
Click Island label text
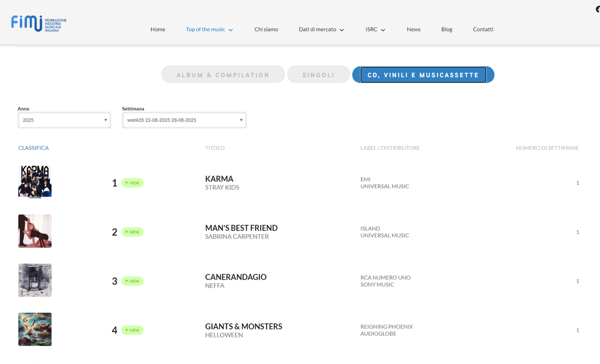(x=370, y=229)
